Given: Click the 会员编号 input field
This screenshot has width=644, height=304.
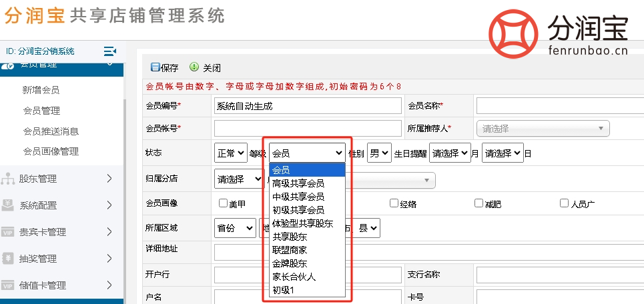Looking at the screenshot, I should [308, 106].
